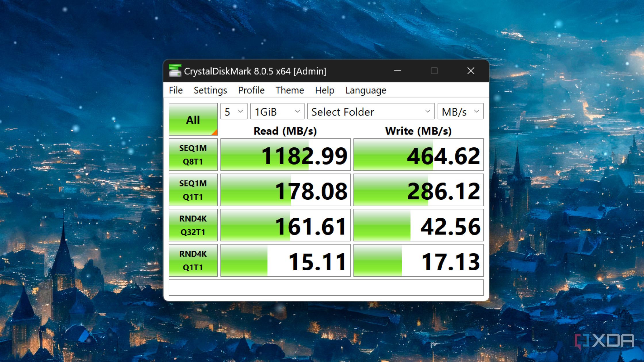Close the CrystalDiskMark window
The height and width of the screenshot is (362, 644).
click(471, 71)
